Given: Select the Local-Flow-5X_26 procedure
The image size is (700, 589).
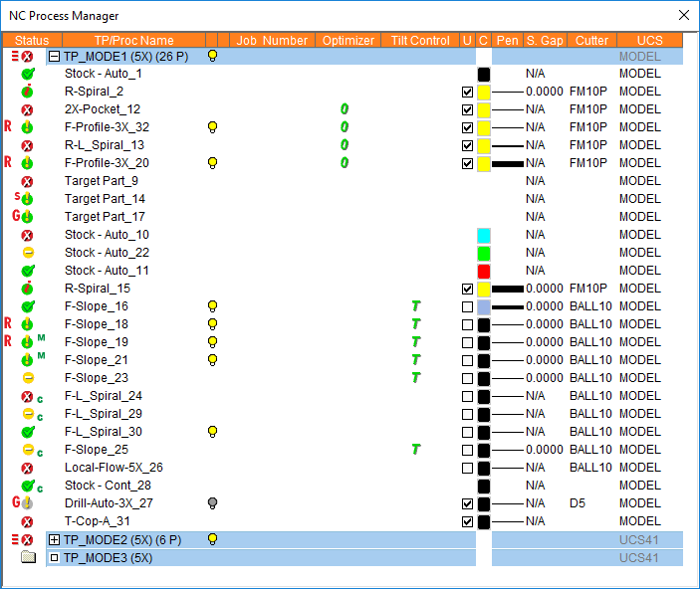Looking at the screenshot, I should [114, 468].
